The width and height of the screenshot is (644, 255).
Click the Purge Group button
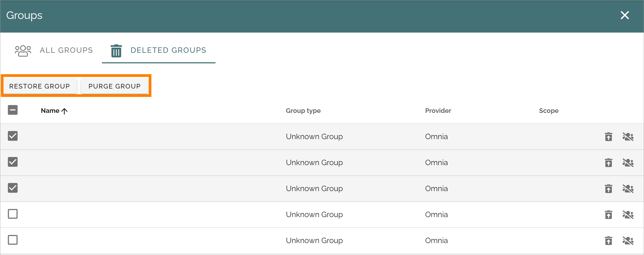tap(115, 86)
